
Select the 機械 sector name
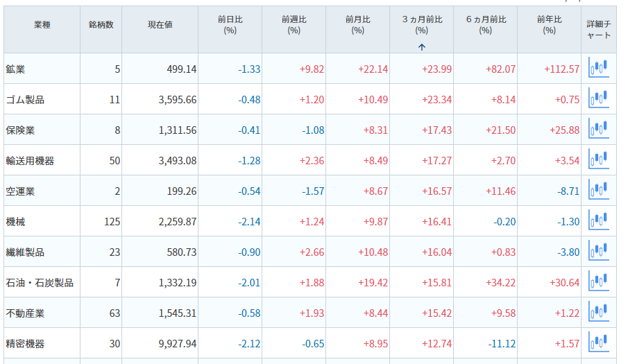point(15,222)
